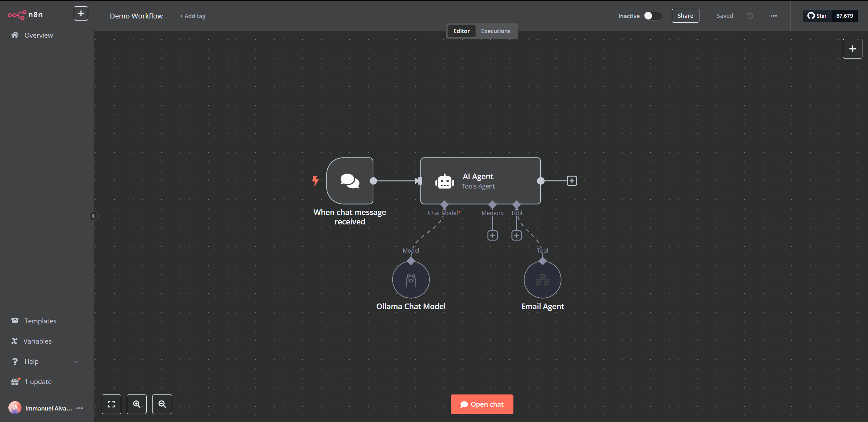Open the Templates page

tap(40, 321)
